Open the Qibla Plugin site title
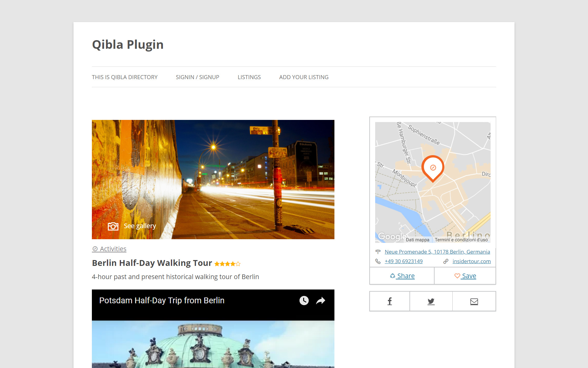Image resolution: width=588 pixels, height=368 pixels. (x=128, y=45)
